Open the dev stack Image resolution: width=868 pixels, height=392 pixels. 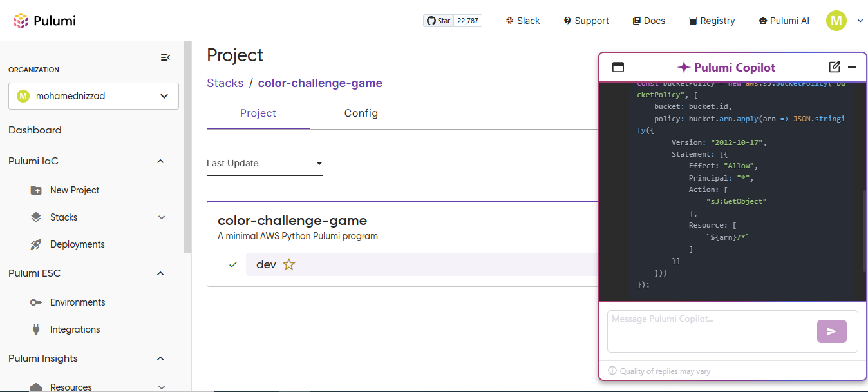(267, 264)
